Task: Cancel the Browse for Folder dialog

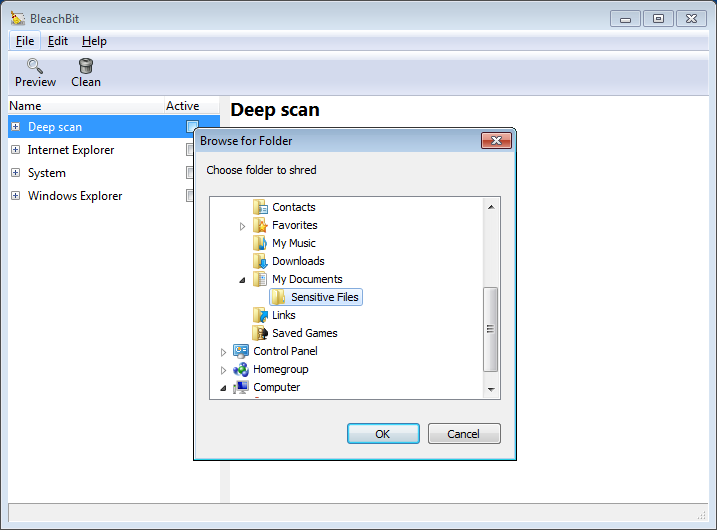Action: point(464,434)
